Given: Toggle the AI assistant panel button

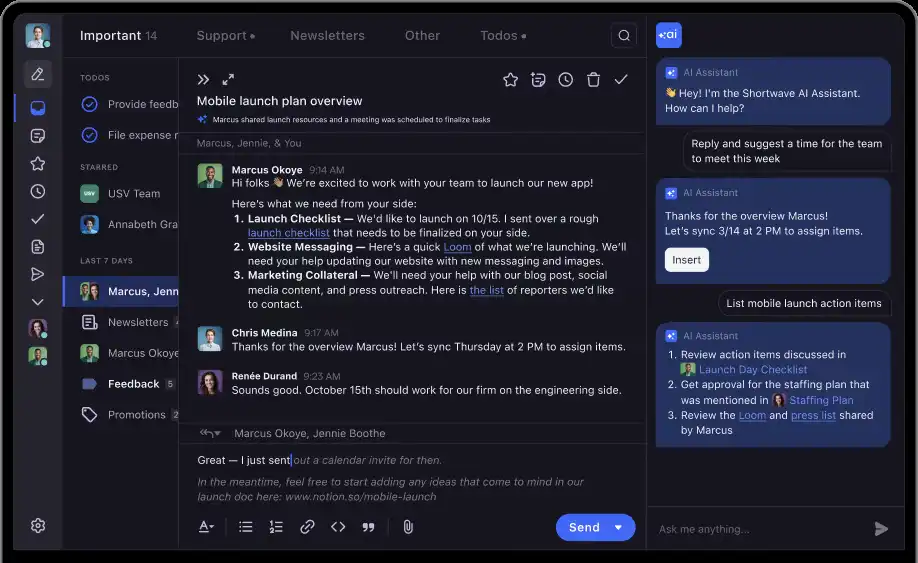Looking at the screenshot, I should (669, 35).
